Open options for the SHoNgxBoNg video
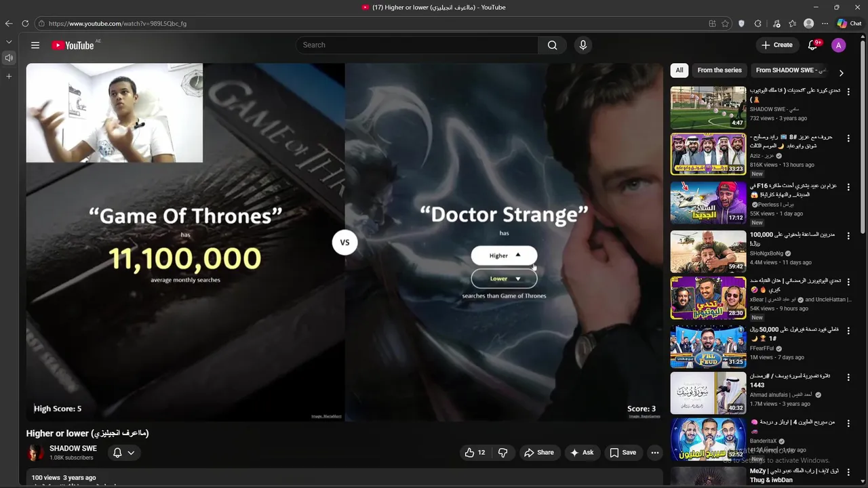This screenshot has width=868, height=488. [x=848, y=236]
